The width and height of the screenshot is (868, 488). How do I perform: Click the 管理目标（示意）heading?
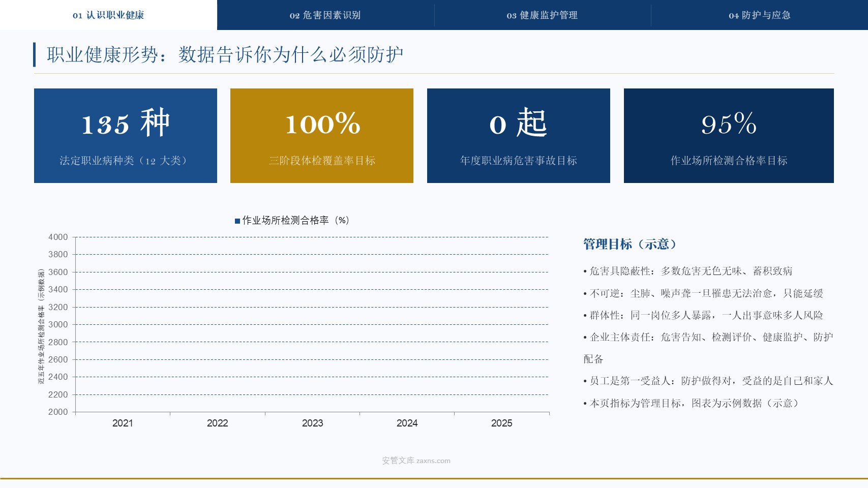pos(631,245)
